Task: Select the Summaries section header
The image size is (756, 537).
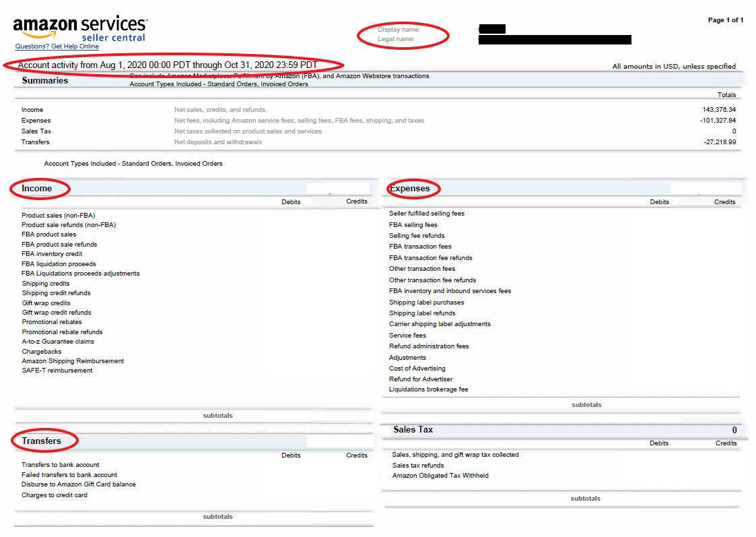Action: [45, 81]
